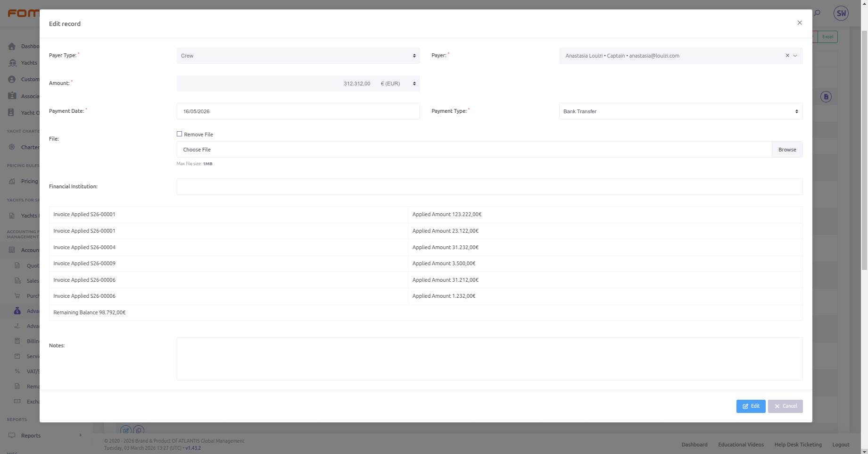Click the Notes text area

(489, 359)
